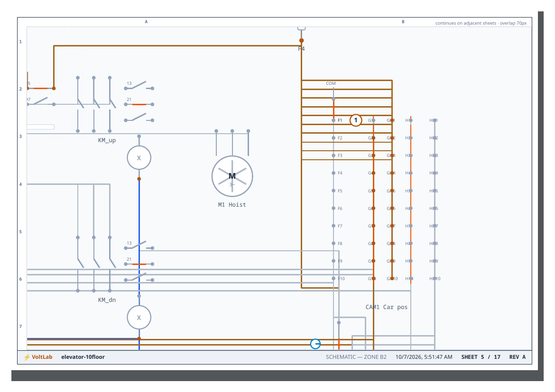Viewport: 555px width, 392px height.
Task: Click the 'REV A' revision text
Action: [x=518, y=357]
